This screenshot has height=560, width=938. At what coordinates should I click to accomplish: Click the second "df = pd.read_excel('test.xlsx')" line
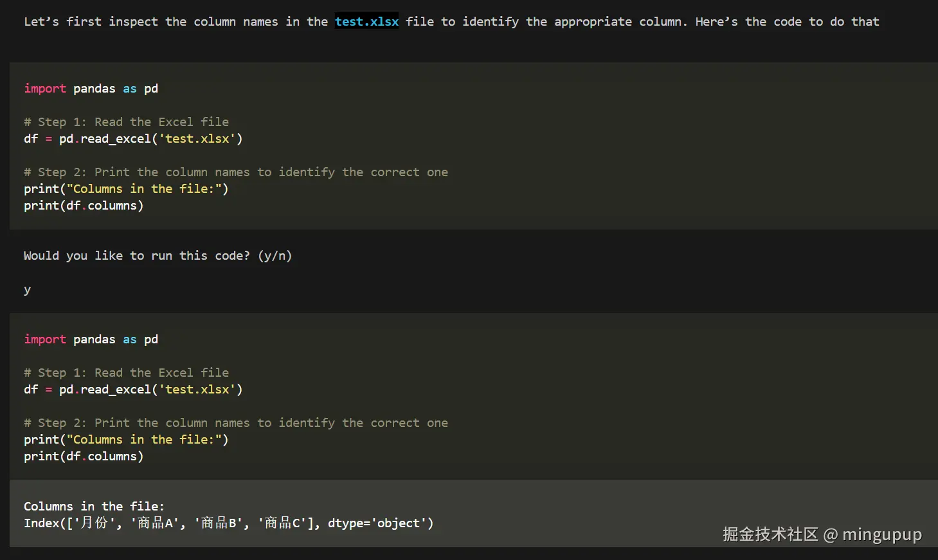[133, 390]
